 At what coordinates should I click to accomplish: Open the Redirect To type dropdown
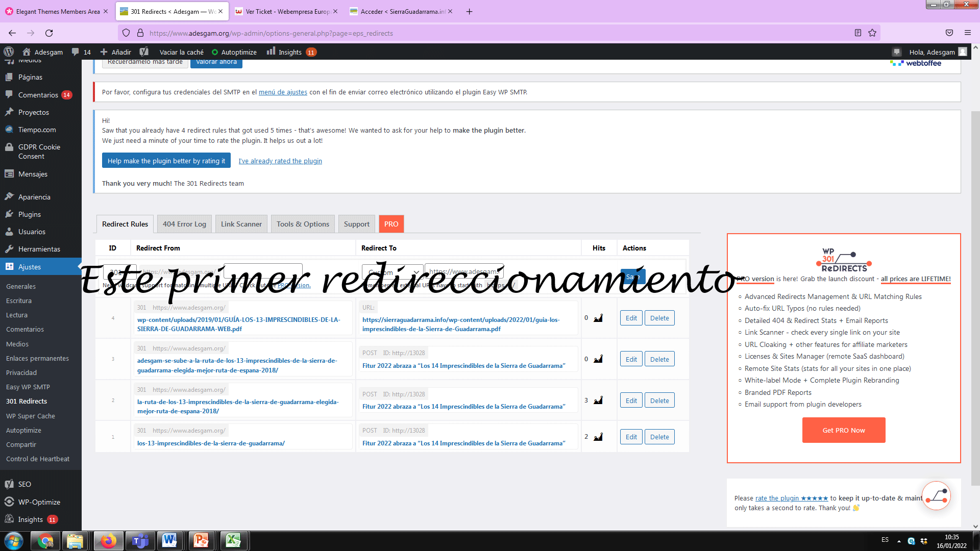pos(393,272)
